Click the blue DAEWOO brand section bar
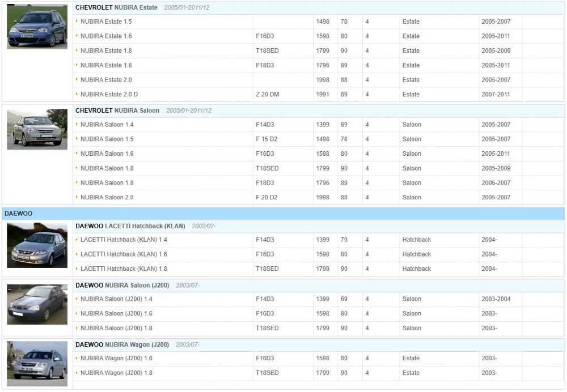Image resolution: width=567 pixels, height=392 pixels. tap(283, 214)
